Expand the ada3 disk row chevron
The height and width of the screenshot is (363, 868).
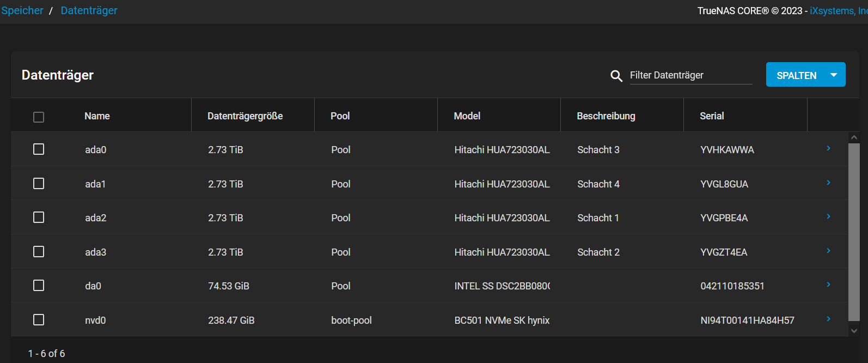tap(828, 251)
